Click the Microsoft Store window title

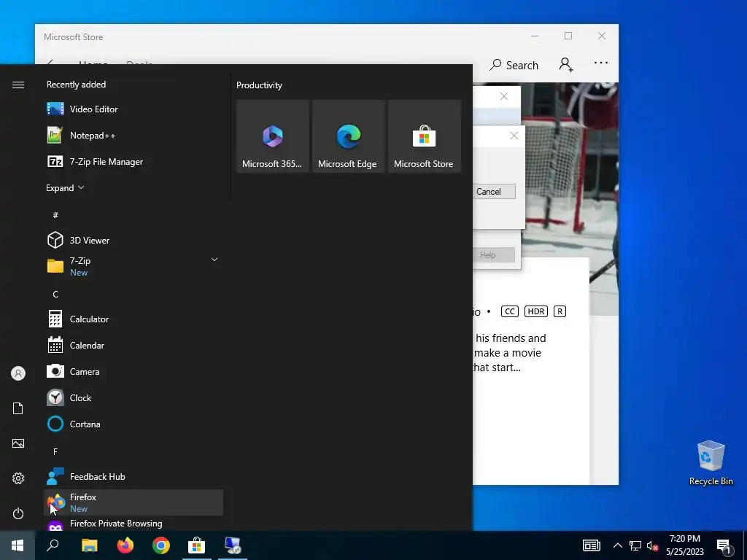tap(74, 36)
